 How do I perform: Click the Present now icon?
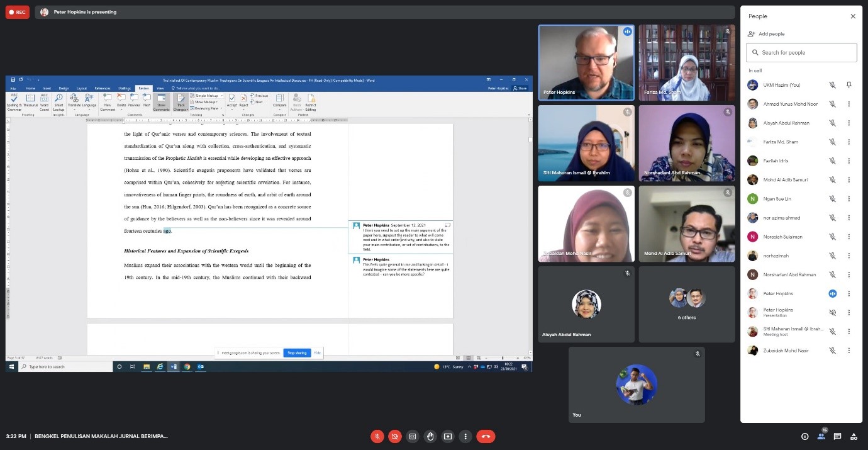click(x=448, y=436)
